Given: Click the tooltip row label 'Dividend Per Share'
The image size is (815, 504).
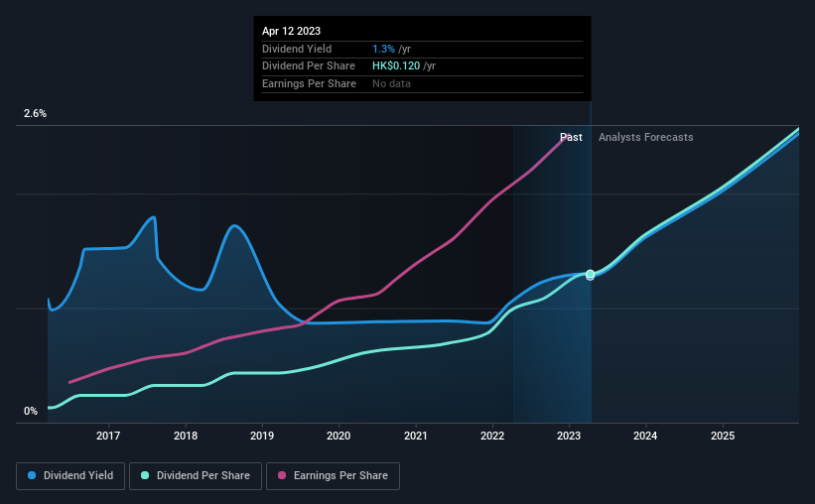Looking at the screenshot, I should (309, 66).
